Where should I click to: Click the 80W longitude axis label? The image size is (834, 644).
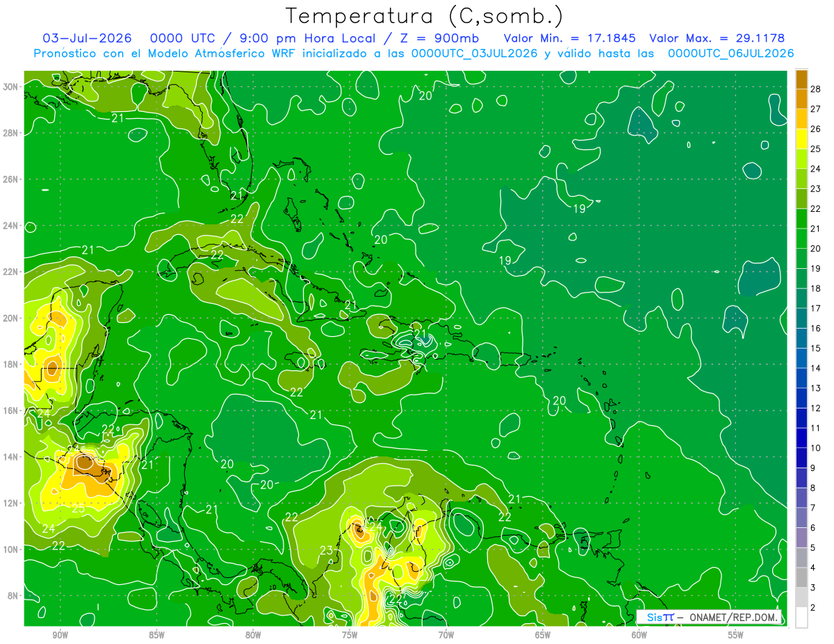tap(253, 635)
